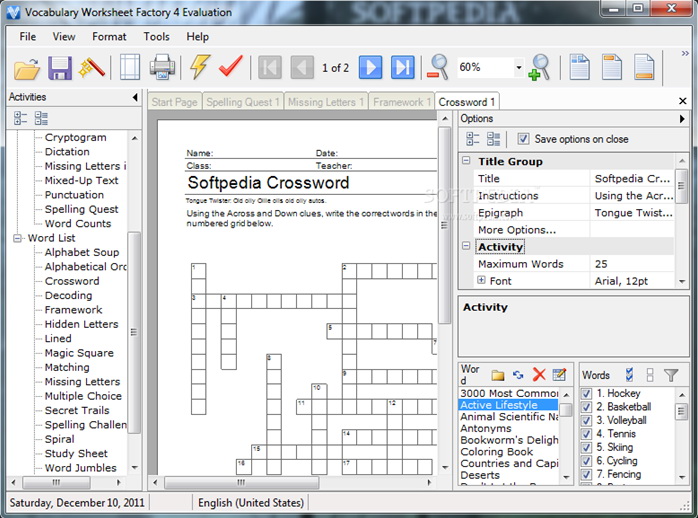Go to the previous page
This screenshot has height=518, width=698.
(302, 67)
